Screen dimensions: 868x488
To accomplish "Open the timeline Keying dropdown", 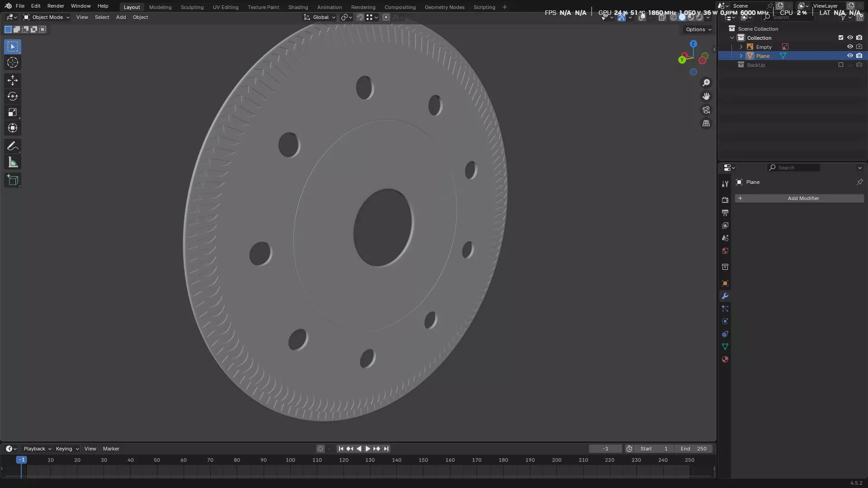I will (x=67, y=449).
